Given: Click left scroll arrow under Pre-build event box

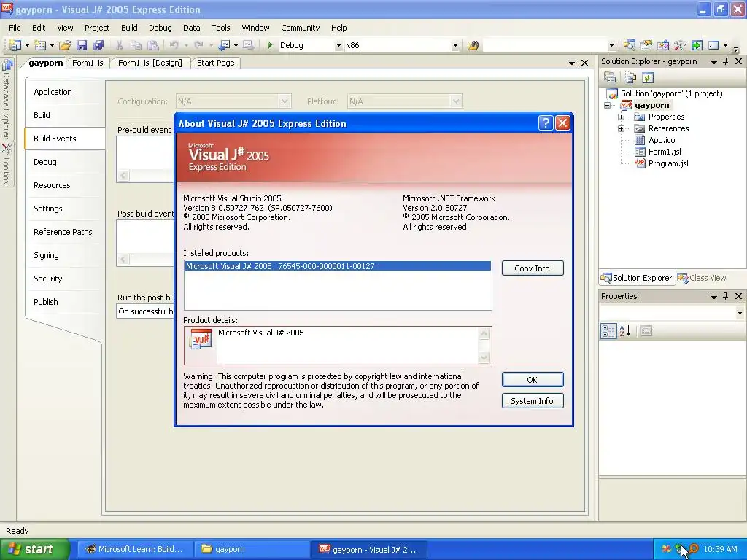Looking at the screenshot, I should click(x=123, y=175).
